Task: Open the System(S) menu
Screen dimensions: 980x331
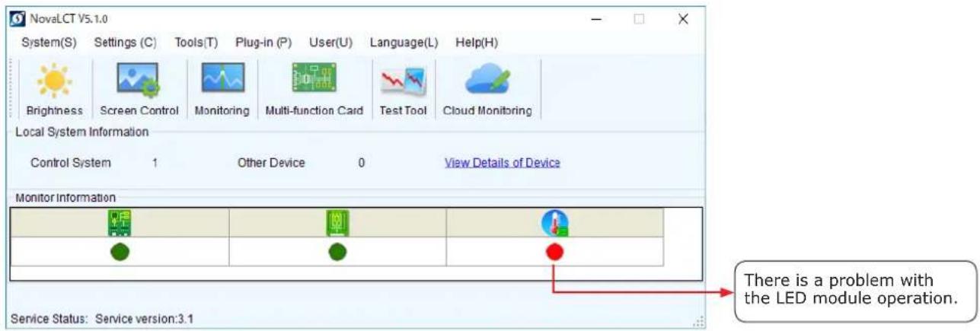Action: pos(49,43)
